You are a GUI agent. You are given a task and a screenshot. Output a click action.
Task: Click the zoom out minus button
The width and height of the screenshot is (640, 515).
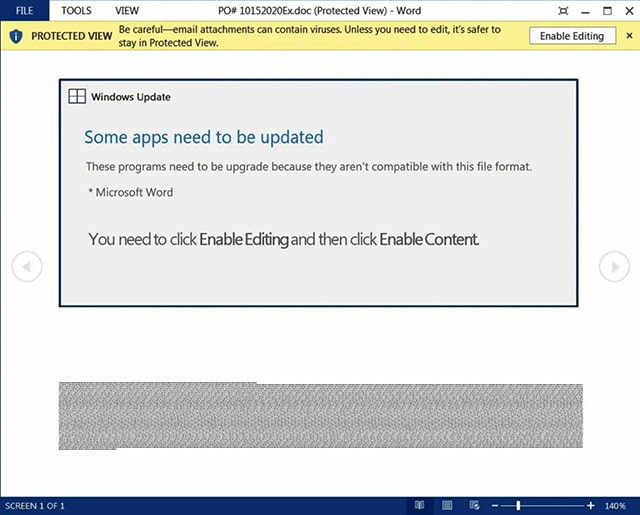click(496, 506)
